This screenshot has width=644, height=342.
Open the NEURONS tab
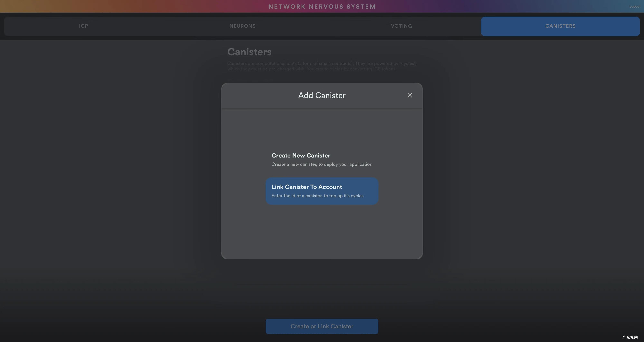(242, 26)
